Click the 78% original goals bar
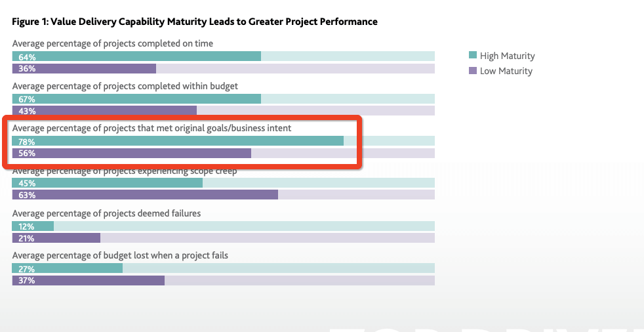The image size is (644, 332). (178, 141)
